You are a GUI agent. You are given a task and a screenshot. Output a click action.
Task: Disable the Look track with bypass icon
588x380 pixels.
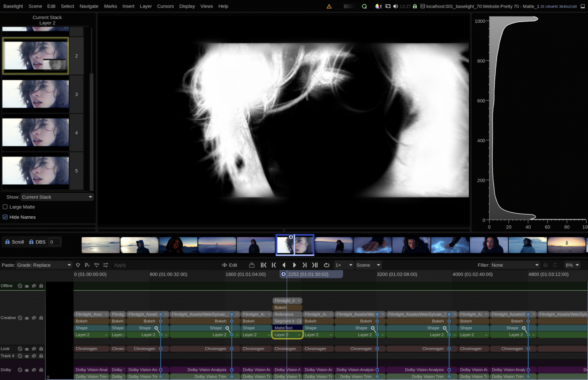[x=20, y=349]
